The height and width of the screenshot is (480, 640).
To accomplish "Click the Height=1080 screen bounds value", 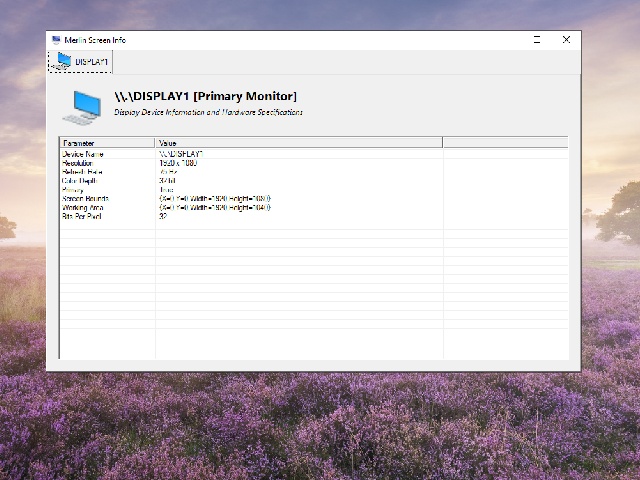I will click(215, 199).
